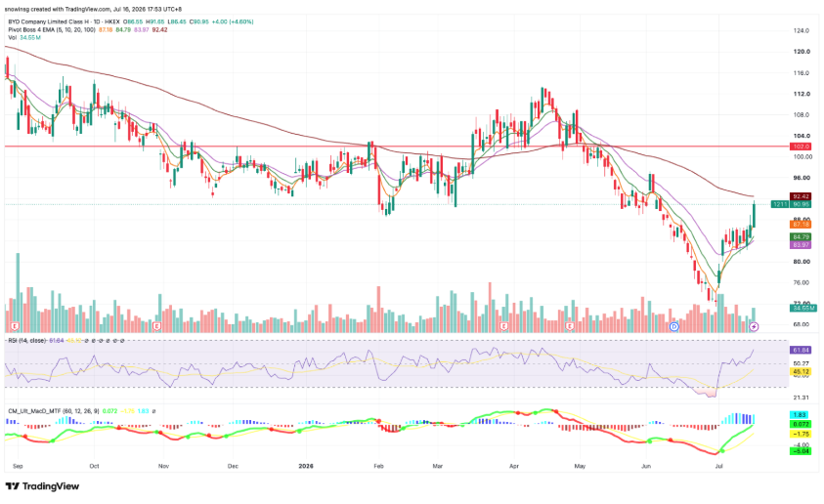
Task: Open the blue dividend D marker
Action: (x=674, y=326)
